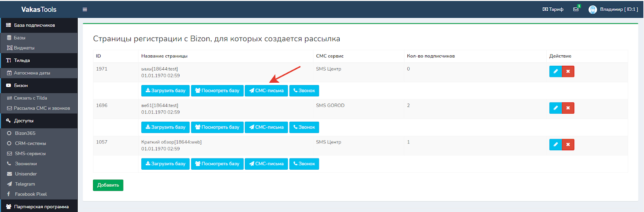The width and height of the screenshot is (644, 212).
Task: Delete row 1696 with the red X
Action: (568, 108)
